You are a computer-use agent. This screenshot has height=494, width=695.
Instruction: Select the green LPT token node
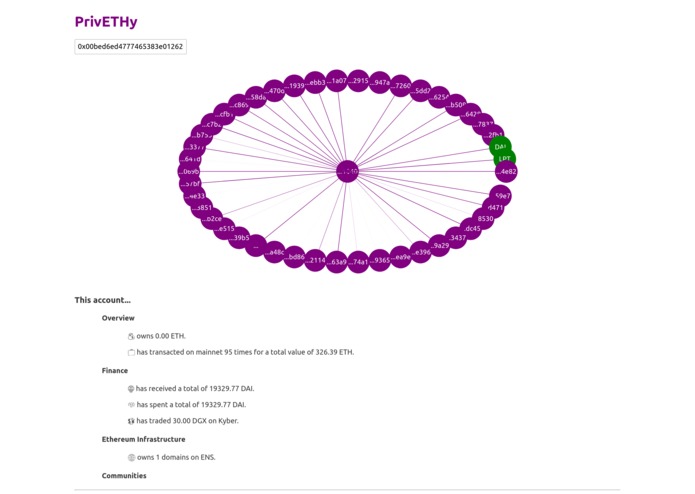[504, 159]
